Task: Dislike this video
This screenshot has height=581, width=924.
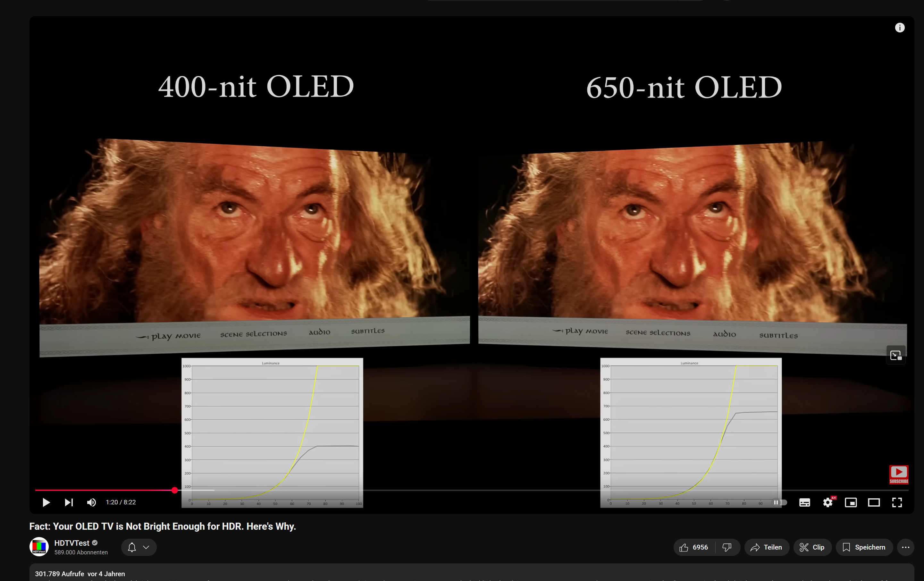Action: 727,547
